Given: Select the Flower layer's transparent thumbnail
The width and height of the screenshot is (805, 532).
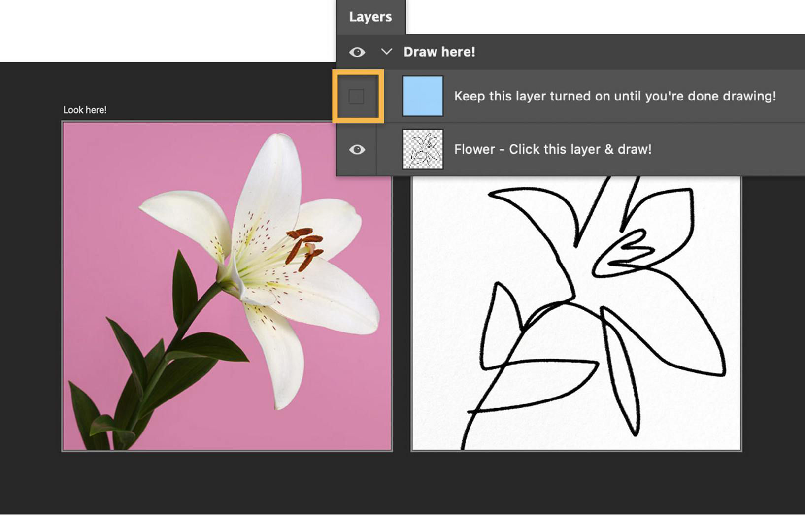Looking at the screenshot, I should [423, 149].
